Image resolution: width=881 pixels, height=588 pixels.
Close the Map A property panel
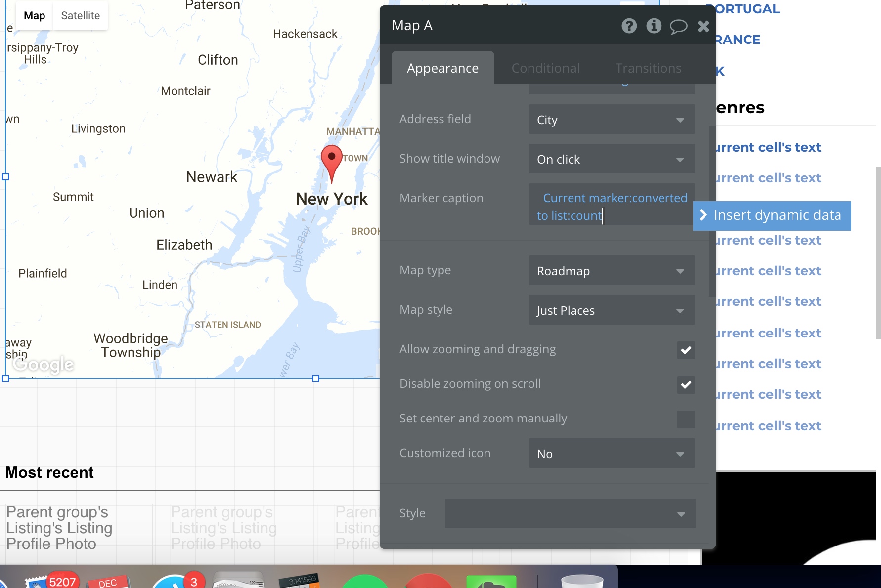[x=703, y=26]
